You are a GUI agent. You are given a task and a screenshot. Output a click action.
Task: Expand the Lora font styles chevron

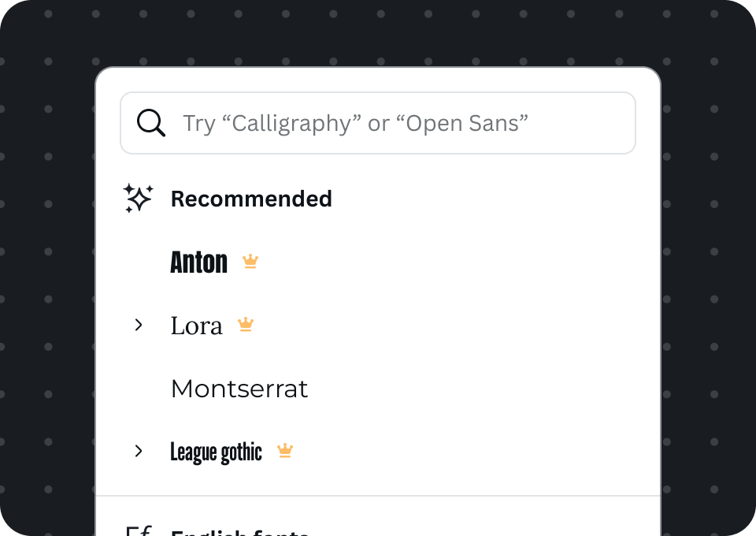tap(139, 325)
